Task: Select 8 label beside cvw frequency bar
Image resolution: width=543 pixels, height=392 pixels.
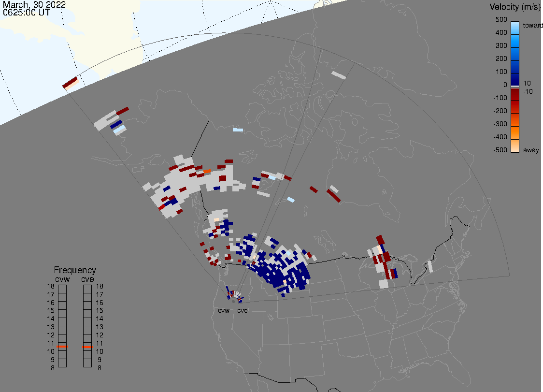Action: click(x=53, y=368)
